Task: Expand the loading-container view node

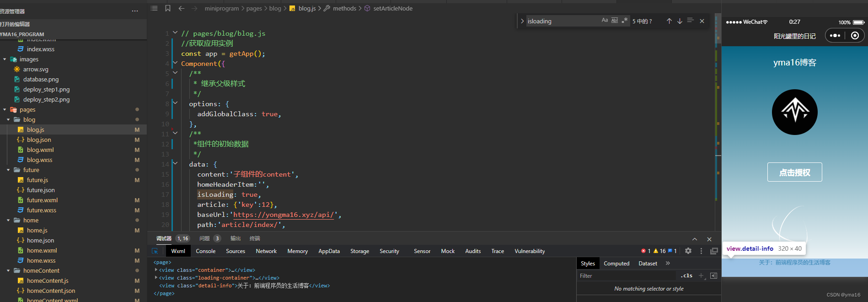Action: tap(156, 277)
